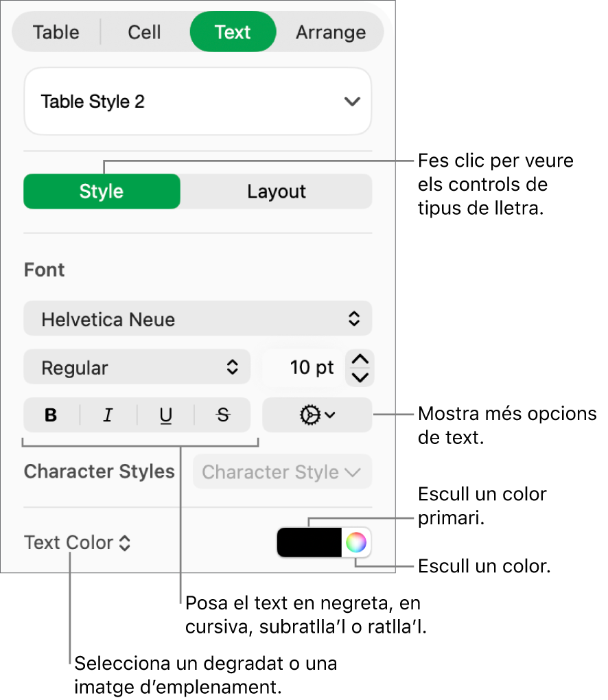Screen dimensions: 608x700
Task: Switch to the Table tab
Action: (x=56, y=32)
